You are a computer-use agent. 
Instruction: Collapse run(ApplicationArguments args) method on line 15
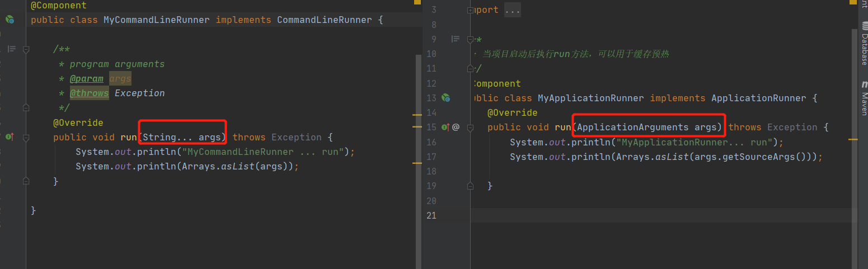470,128
